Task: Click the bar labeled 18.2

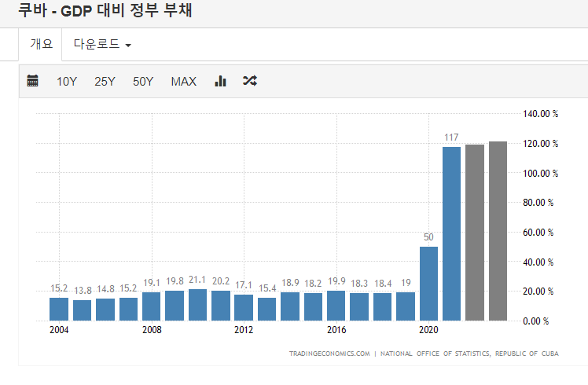Action: [313, 307]
